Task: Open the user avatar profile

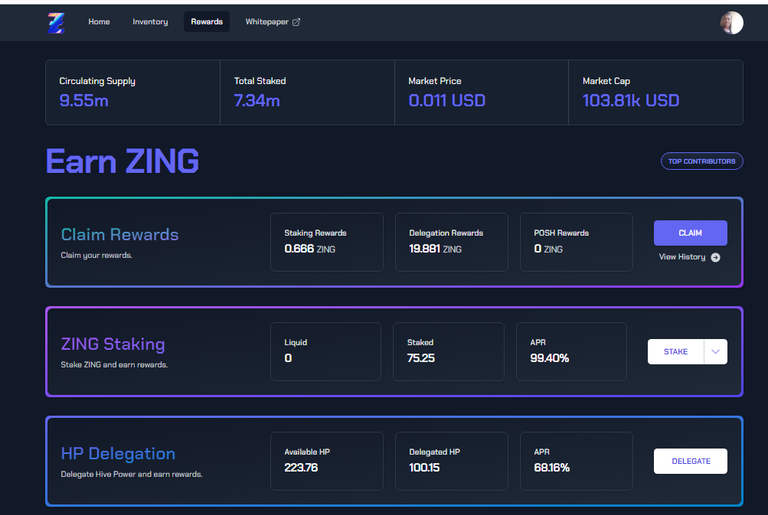Action: pyautogui.click(x=732, y=23)
